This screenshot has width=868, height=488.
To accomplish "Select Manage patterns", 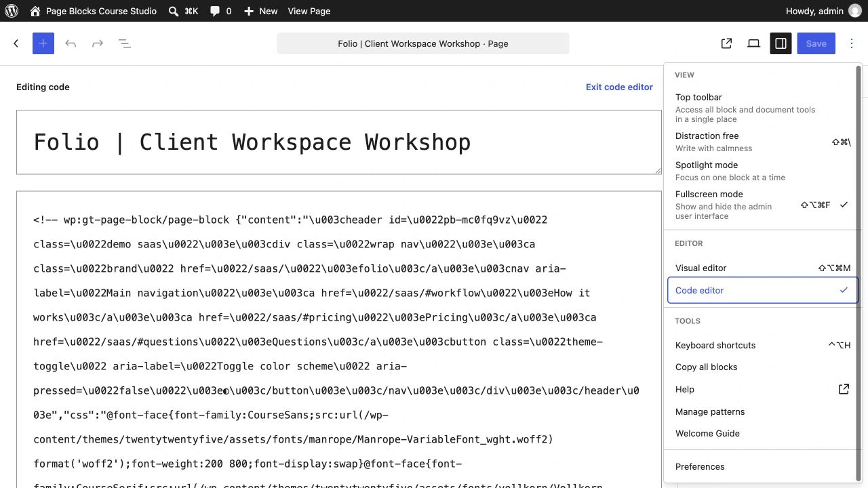I will (x=762, y=411).
